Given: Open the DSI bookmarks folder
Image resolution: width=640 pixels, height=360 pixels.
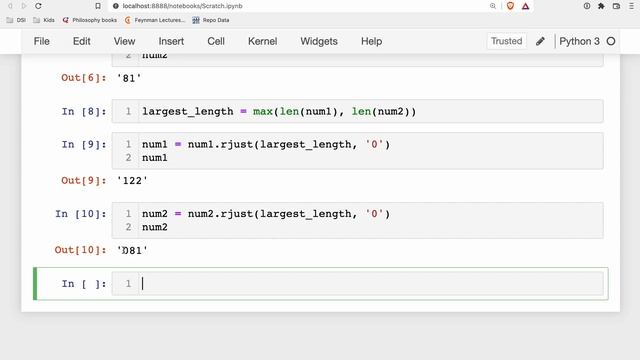Looking at the screenshot, I should [x=16, y=20].
